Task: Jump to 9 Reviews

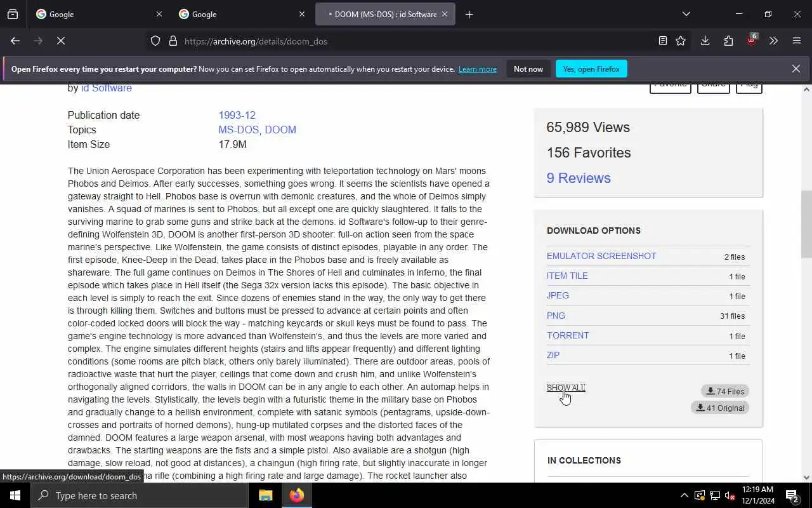Action: 579,178
